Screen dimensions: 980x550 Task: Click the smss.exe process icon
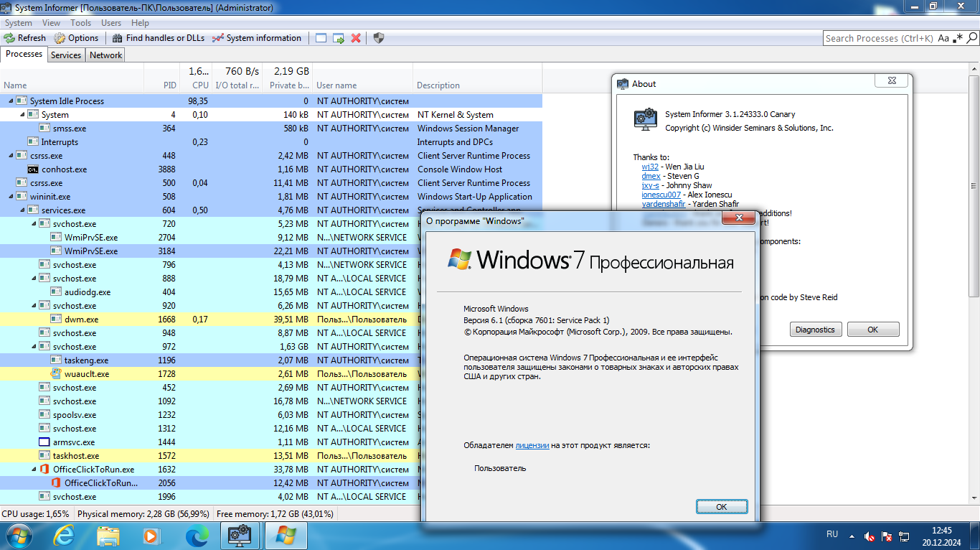coord(44,129)
